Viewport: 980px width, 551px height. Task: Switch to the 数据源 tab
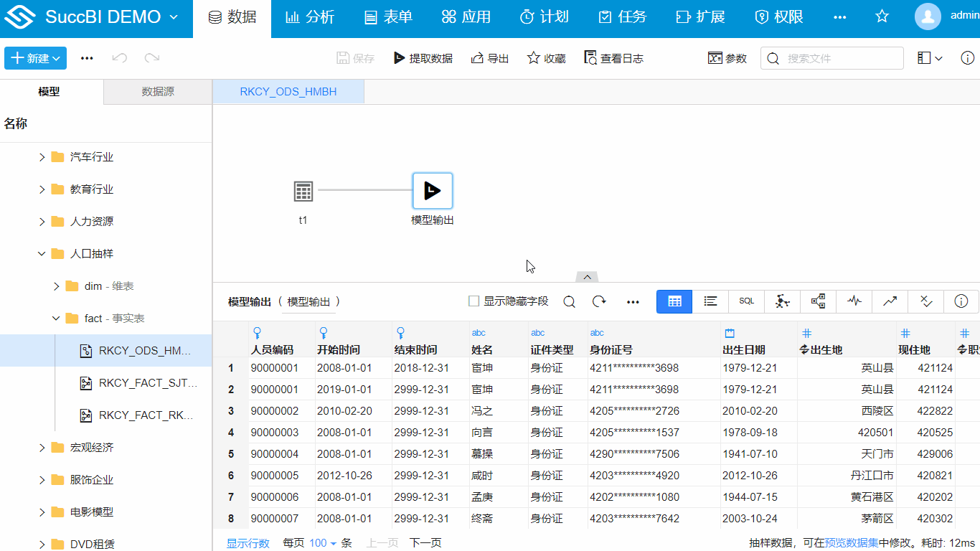[156, 92]
